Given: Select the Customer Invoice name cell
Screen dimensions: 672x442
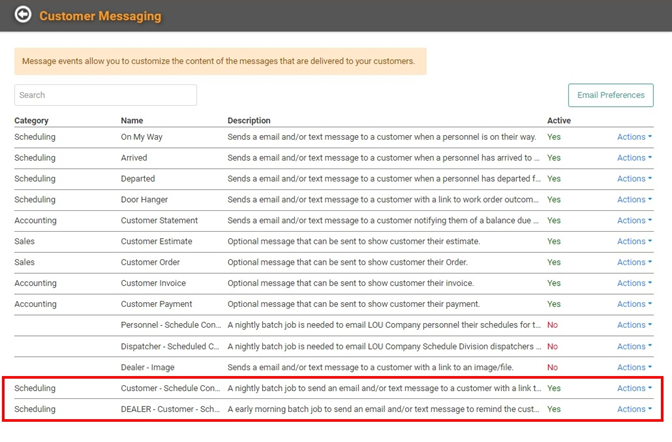Looking at the screenshot, I should coord(153,283).
